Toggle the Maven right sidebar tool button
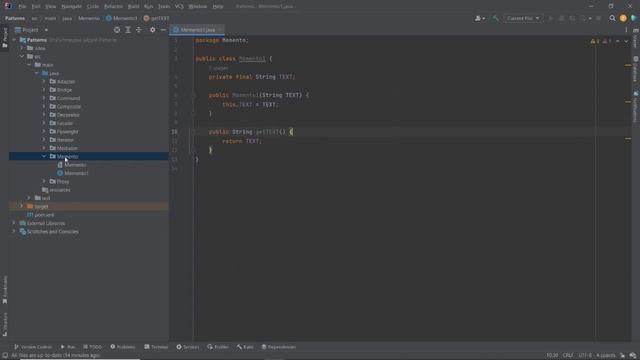The width and height of the screenshot is (640, 360). [x=636, y=38]
